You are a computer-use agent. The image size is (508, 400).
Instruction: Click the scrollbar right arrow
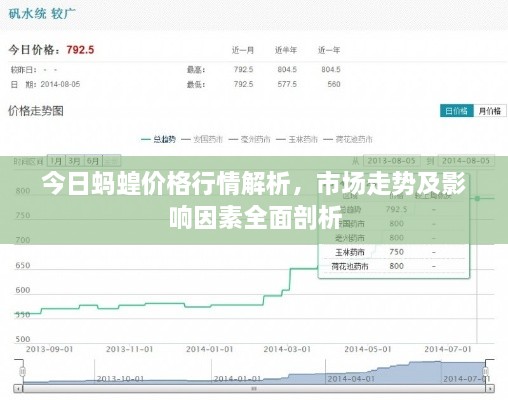click(x=490, y=389)
